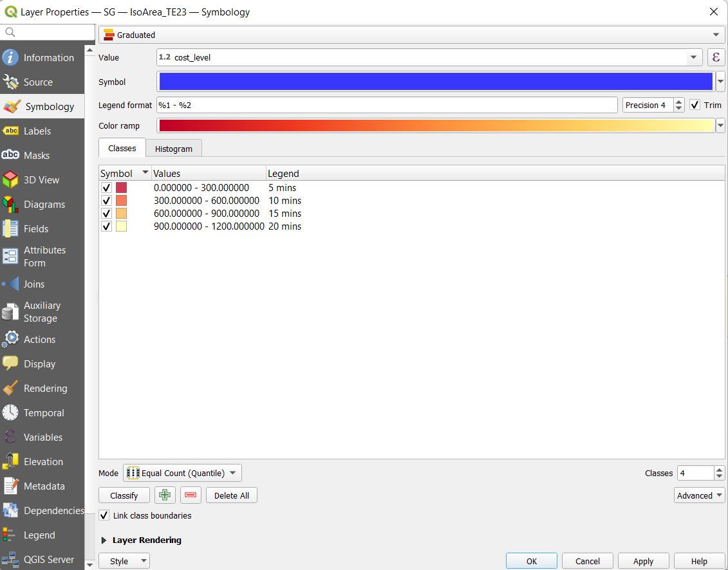
Task: Click the Classify button
Action: tap(124, 495)
